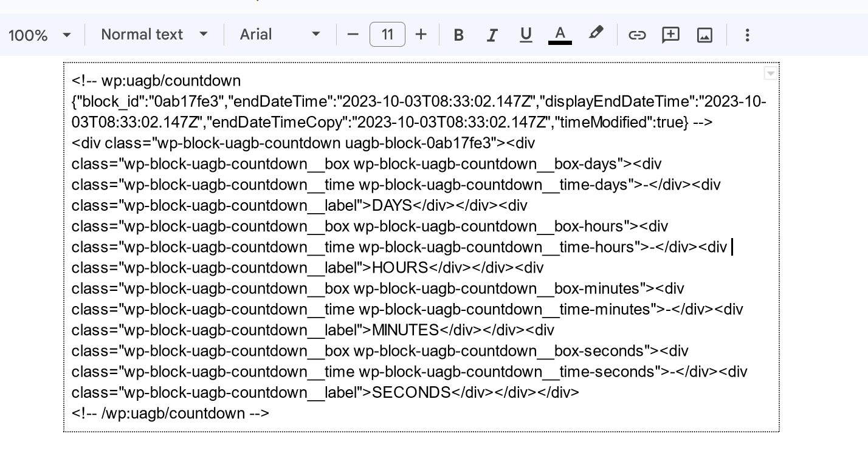868x450 pixels.
Task: Click the text "<!-- wp:uagb/countdown"
Action: (156, 81)
